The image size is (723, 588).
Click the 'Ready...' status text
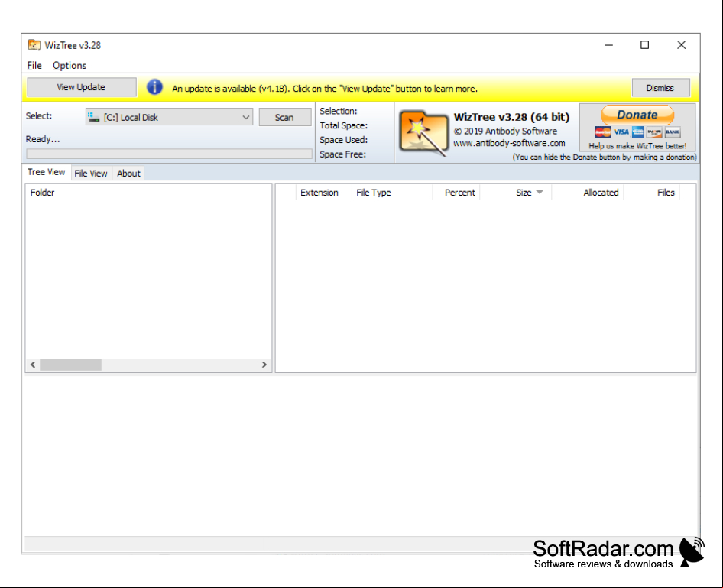[x=43, y=139]
